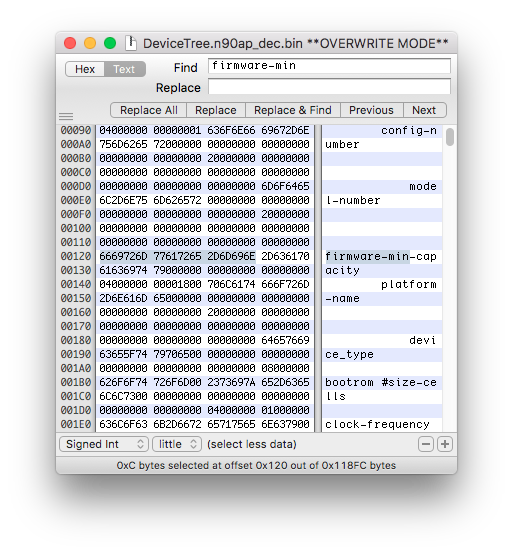Click the document proxy icon in title bar

[131, 43]
